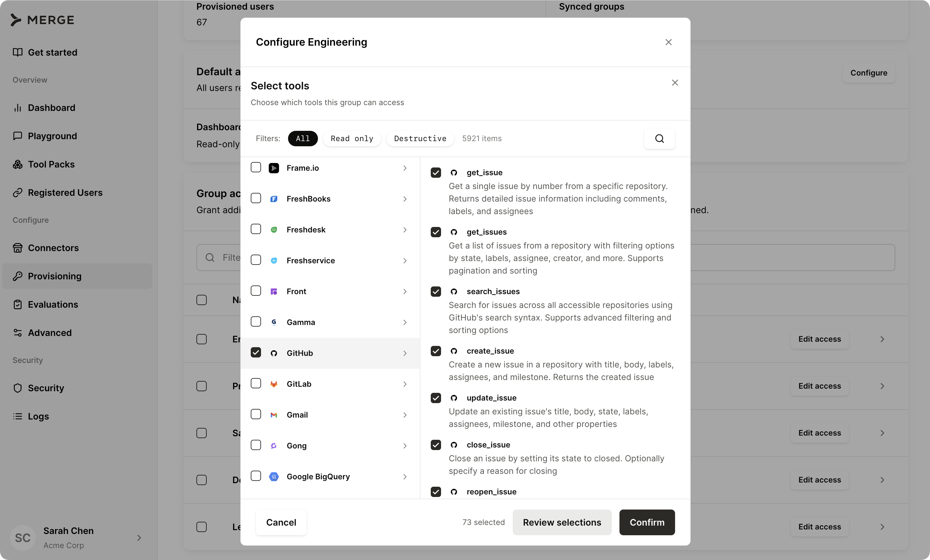Expand the Frame.io row chevron
The height and width of the screenshot is (560, 930).
[404, 168]
